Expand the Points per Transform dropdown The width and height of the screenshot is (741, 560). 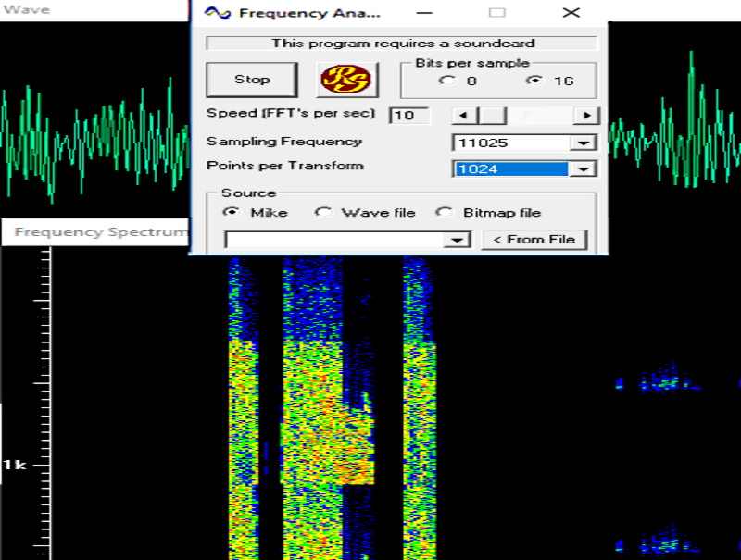click(583, 169)
